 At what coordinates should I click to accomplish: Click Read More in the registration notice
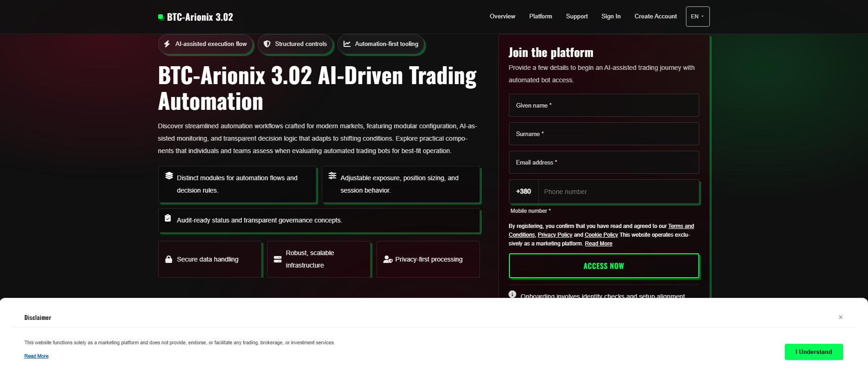(x=599, y=244)
